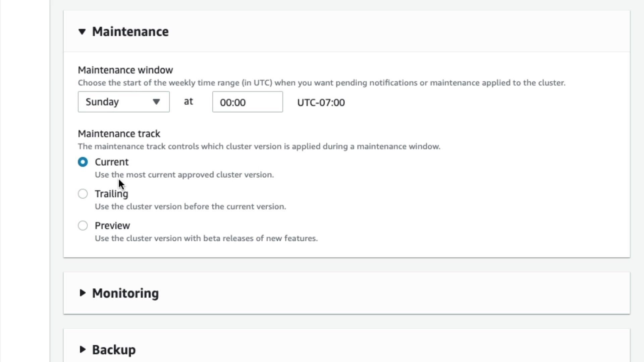The image size is (644, 362).
Task: Expand Backup using its triangle arrow
Action: coord(82,350)
